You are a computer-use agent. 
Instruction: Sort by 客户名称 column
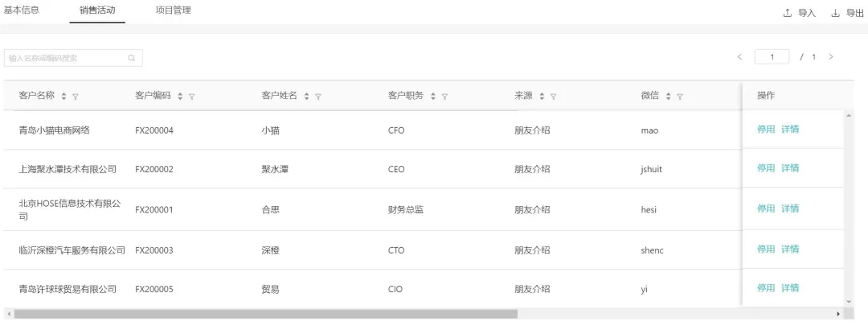(x=64, y=97)
